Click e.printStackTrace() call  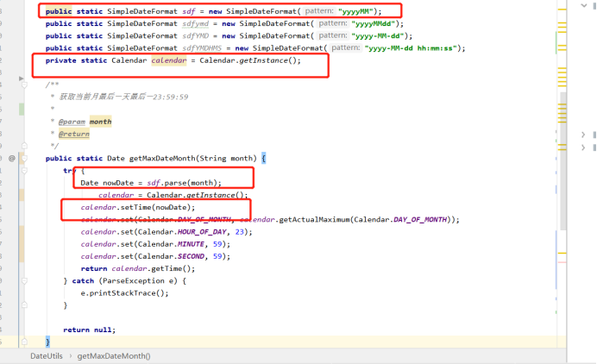pos(124,293)
